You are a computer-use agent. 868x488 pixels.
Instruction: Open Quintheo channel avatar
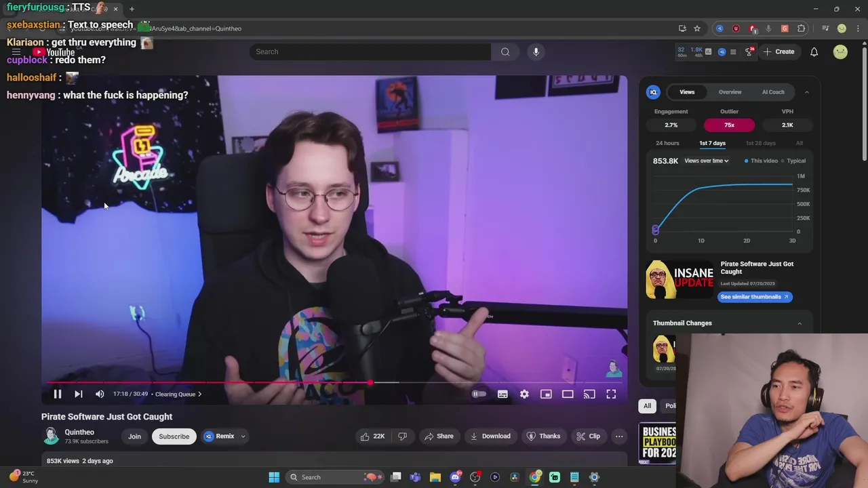coord(52,436)
